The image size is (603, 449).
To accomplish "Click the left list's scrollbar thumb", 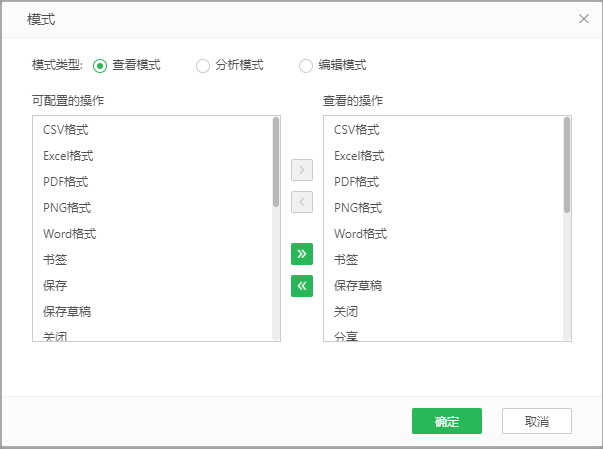I will pyautogui.click(x=276, y=162).
